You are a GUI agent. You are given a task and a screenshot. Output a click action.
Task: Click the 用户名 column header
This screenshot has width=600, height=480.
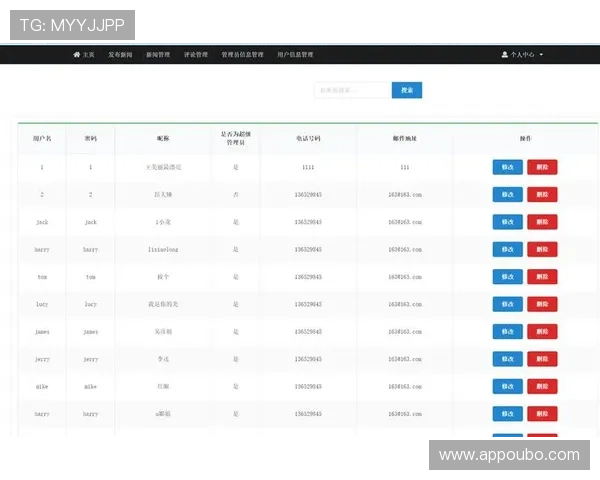tap(42, 139)
